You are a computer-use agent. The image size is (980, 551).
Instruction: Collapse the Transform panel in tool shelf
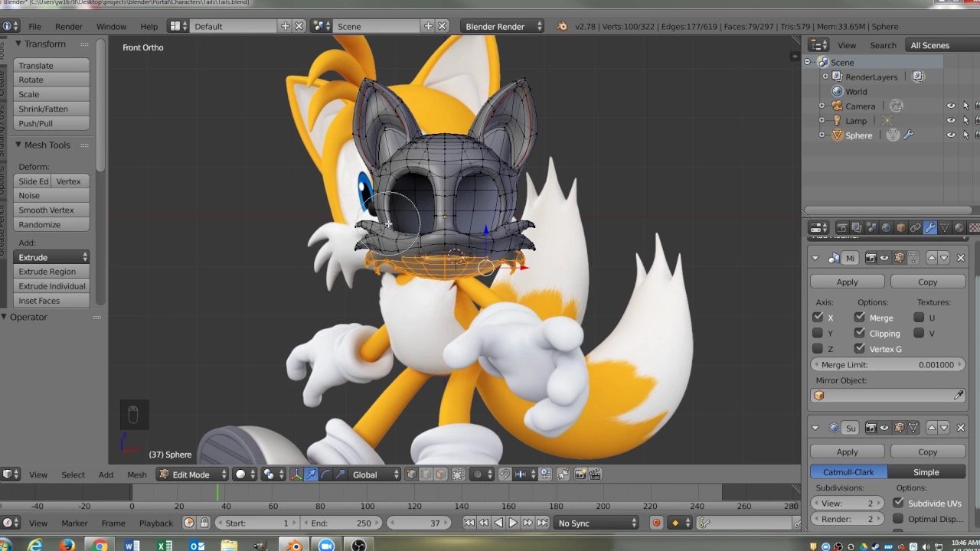[18, 44]
